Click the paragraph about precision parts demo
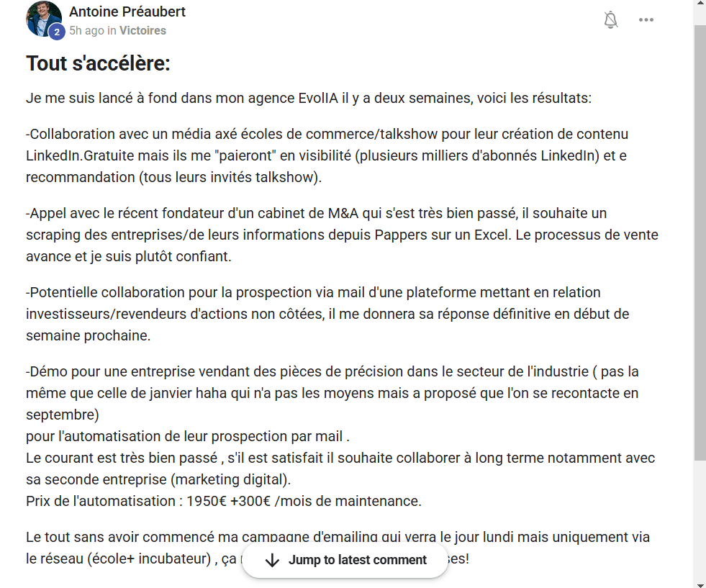This screenshot has height=588, width=706. click(x=332, y=393)
